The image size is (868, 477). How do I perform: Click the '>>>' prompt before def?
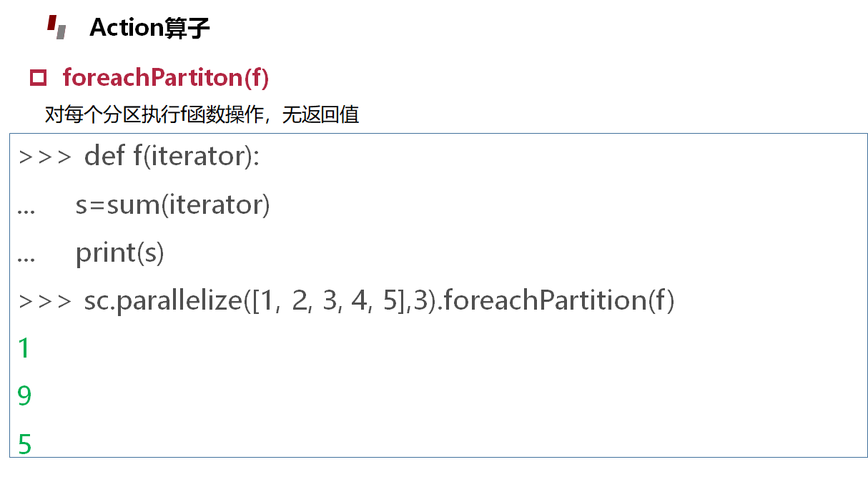[x=44, y=157]
